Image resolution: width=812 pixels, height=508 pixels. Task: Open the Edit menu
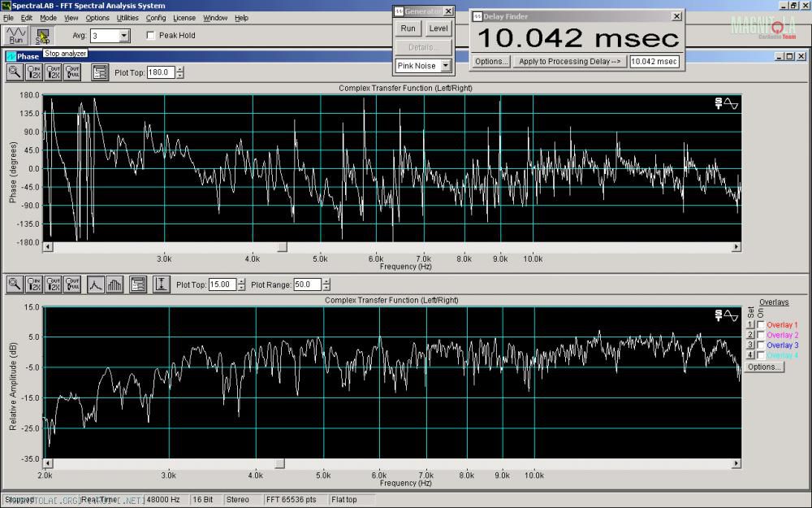coord(27,18)
